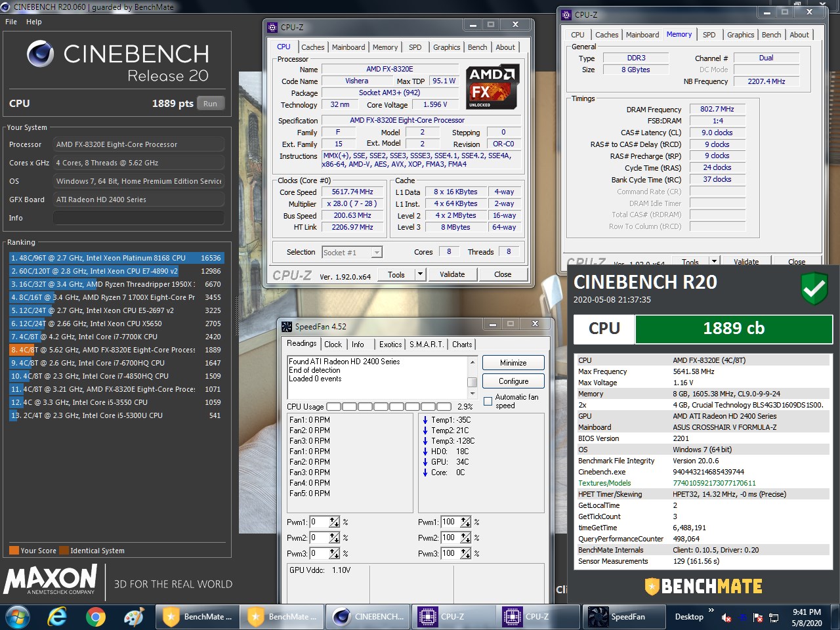Open the Charts tab in SpeedFan
The height and width of the screenshot is (630, 840).
(462, 345)
